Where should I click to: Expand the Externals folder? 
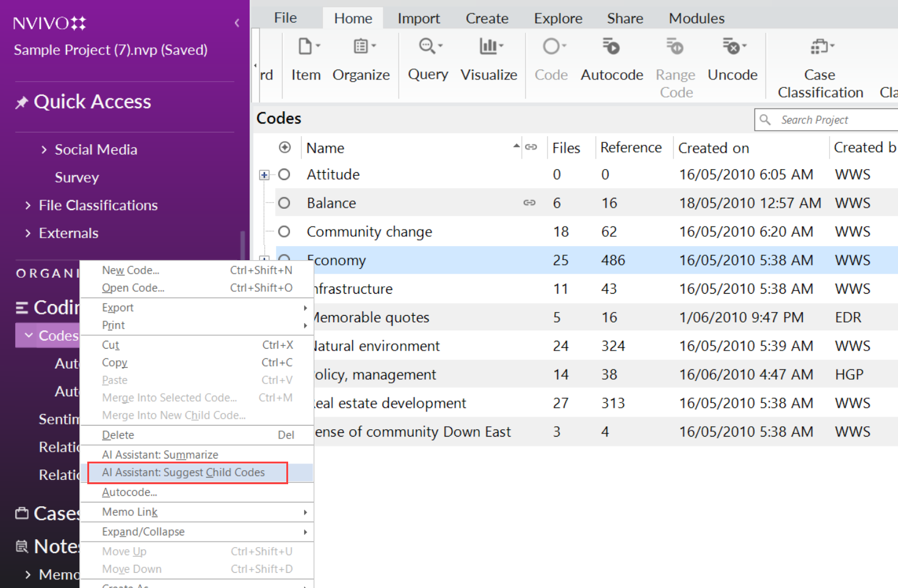pyautogui.click(x=28, y=233)
